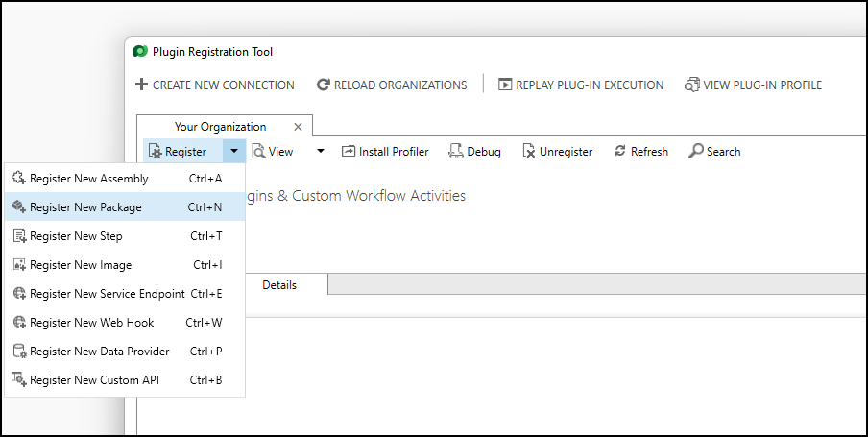Reload organizations from the top bar
The image size is (868, 437).
[x=392, y=85]
